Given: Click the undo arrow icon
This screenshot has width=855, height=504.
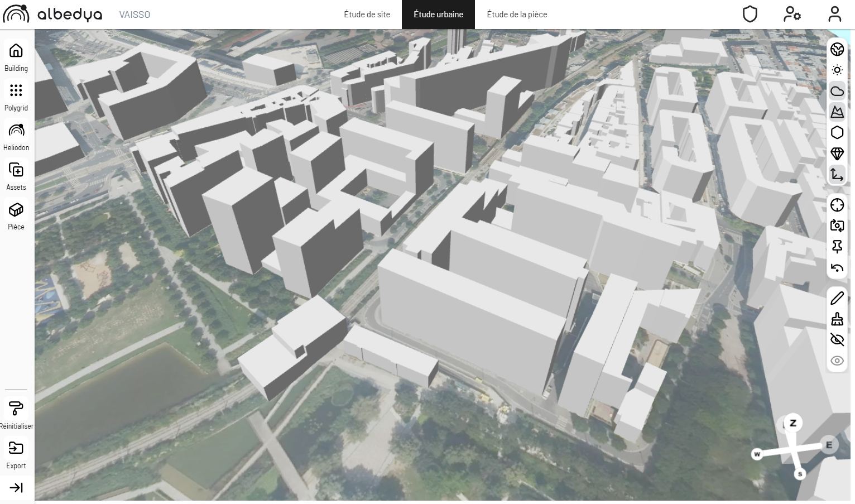Looking at the screenshot, I should 837,268.
